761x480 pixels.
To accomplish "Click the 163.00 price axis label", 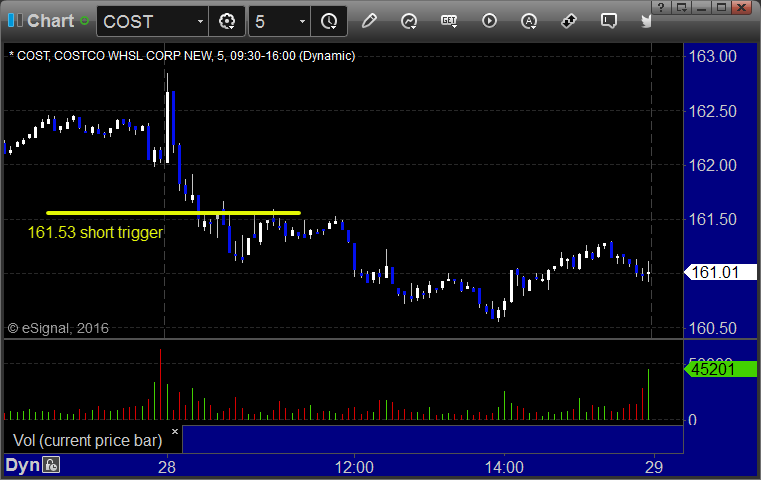I will point(712,56).
